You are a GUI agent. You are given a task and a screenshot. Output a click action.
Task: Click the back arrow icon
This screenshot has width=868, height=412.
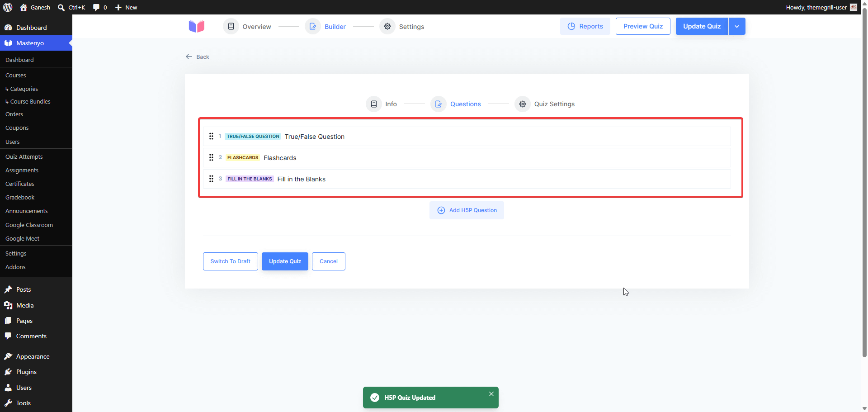point(189,57)
